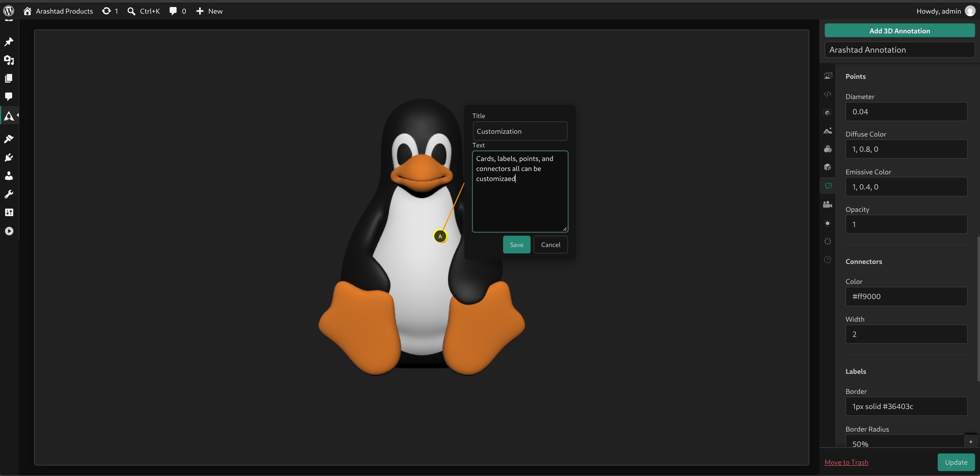Select the annotation speech-bubble panel tab

828,186
